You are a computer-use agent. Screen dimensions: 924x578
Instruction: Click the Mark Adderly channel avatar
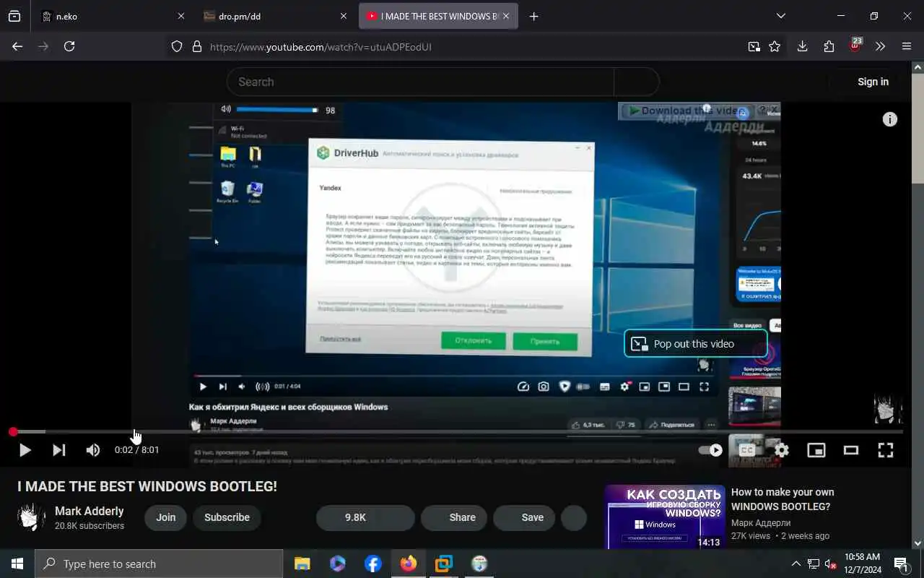[30, 517]
